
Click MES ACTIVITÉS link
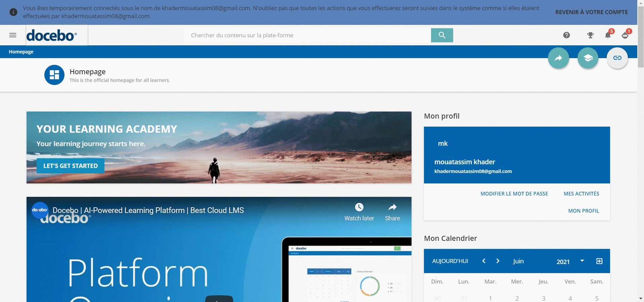click(x=581, y=194)
